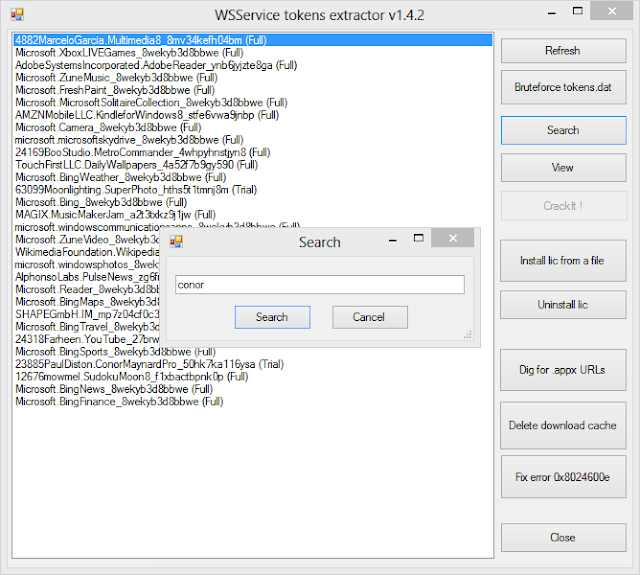Click the WSService app icon in title bar
640x575 pixels.
17,15
